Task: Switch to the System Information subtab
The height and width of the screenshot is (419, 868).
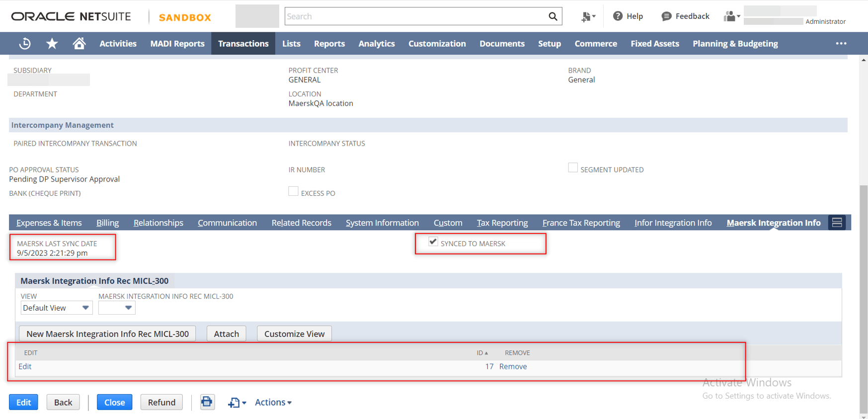Action: (x=382, y=223)
